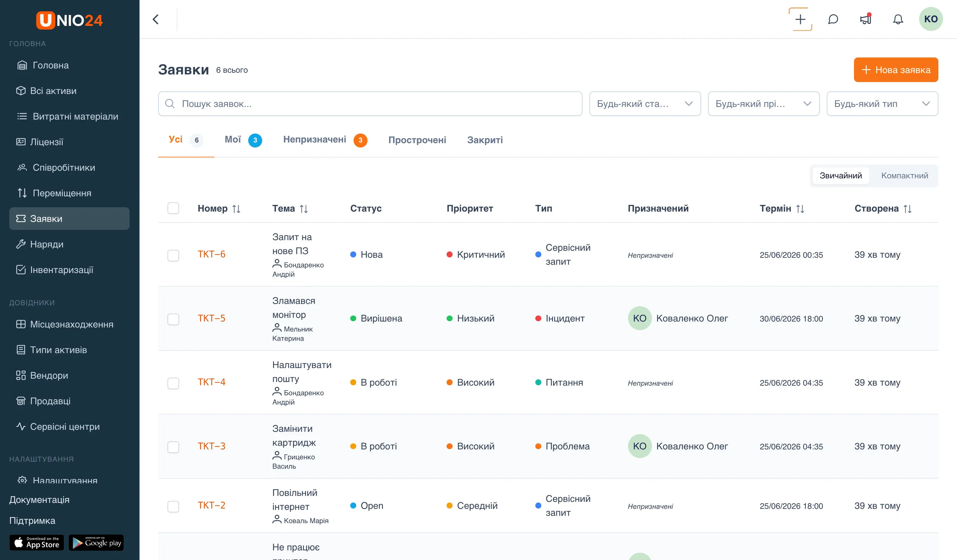Sort by Термін column arrows

(800, 209)
